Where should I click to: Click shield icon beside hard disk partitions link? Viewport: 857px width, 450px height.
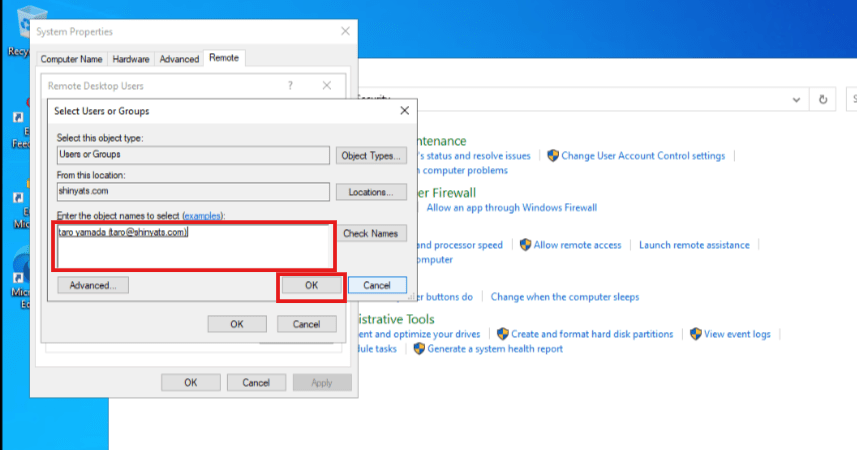pyautogui.click(x=503, y=334)
